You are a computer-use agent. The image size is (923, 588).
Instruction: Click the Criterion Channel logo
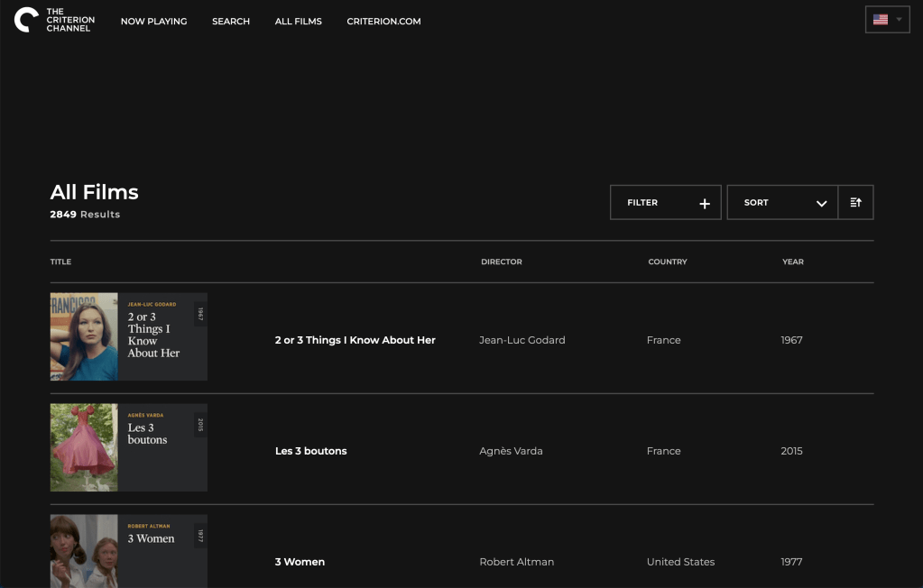(52, 21)
